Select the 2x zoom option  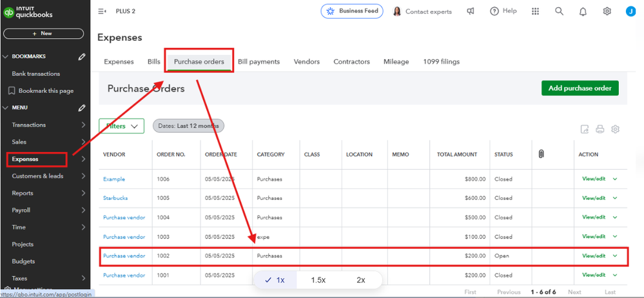pyautogui.click(x=360, y=280)
